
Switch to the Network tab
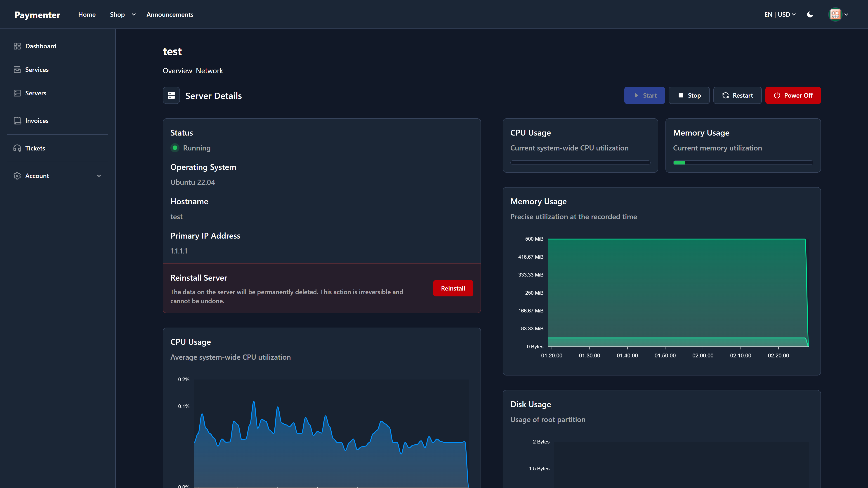[209, 71]
